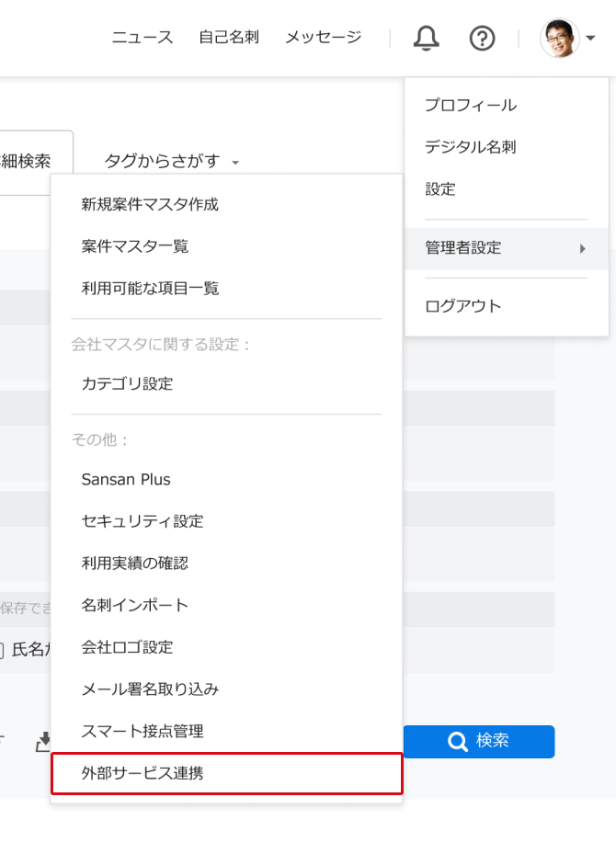616x854 pixels.
Task: Click the download icon left of menu
Action: point(43,741)
